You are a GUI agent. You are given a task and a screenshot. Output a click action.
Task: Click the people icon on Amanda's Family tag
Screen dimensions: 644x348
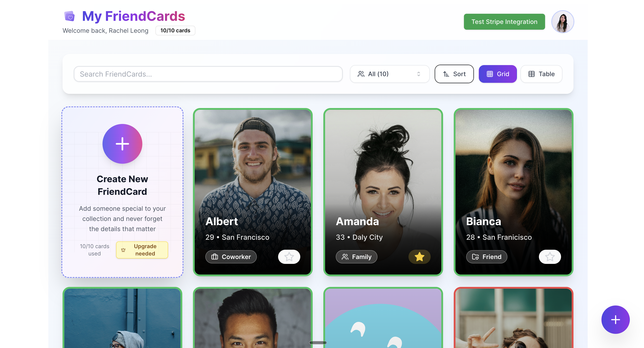click(x=345, y=257)
